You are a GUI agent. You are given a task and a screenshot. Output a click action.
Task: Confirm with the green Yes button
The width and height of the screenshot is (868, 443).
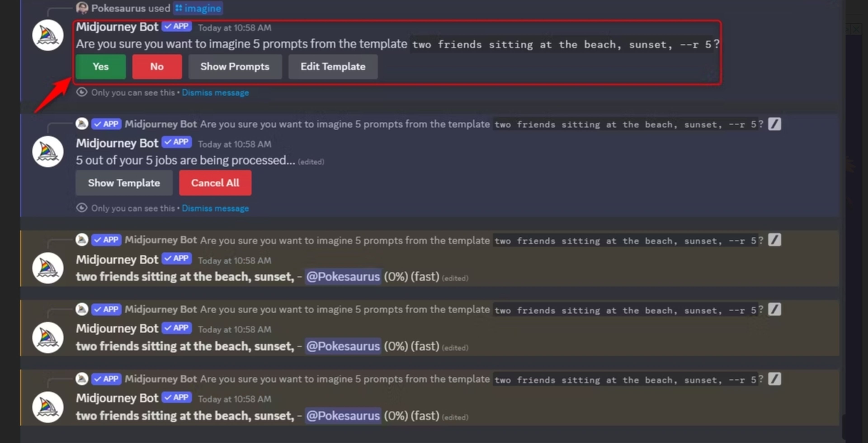click(x=100, y=67)
